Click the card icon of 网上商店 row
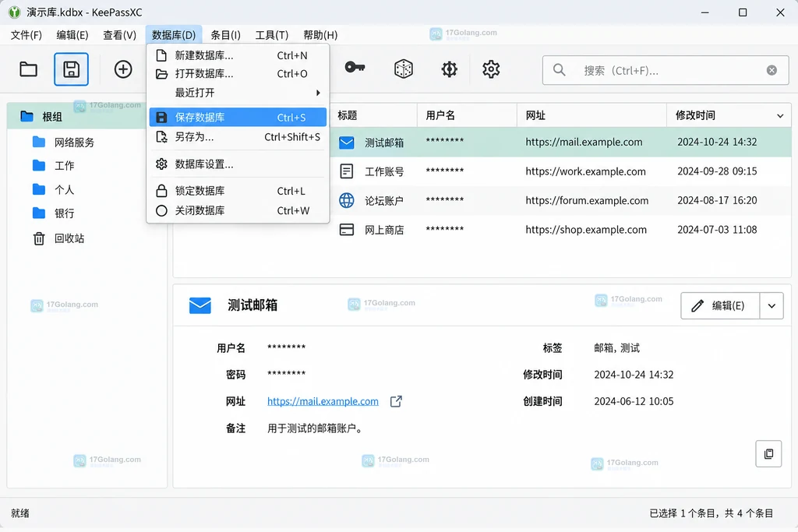The height and width of the screenshot is (532, 798). coord(347,230)
